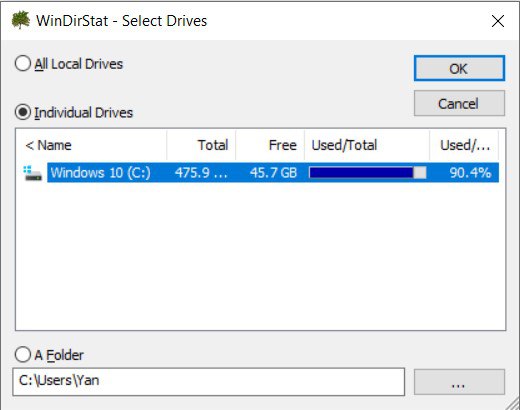The image size is (520, 410).
Task: Click the 45.7 GB free space value
Action: (x=273, y=173)
